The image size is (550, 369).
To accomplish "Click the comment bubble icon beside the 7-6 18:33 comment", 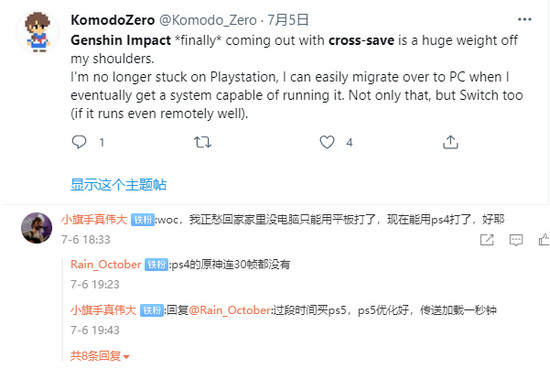I will click(x=516, y=240).
